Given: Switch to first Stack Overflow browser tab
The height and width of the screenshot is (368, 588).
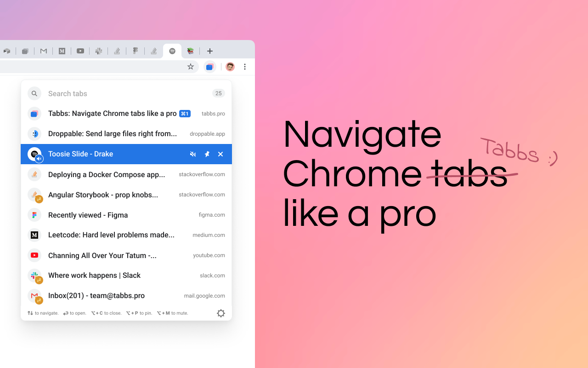Looking at the screenshot, I should click(117, 51).
